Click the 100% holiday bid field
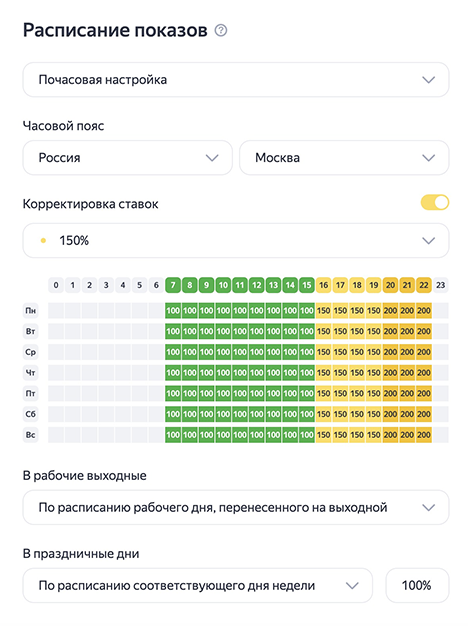 tap(417, 586)
